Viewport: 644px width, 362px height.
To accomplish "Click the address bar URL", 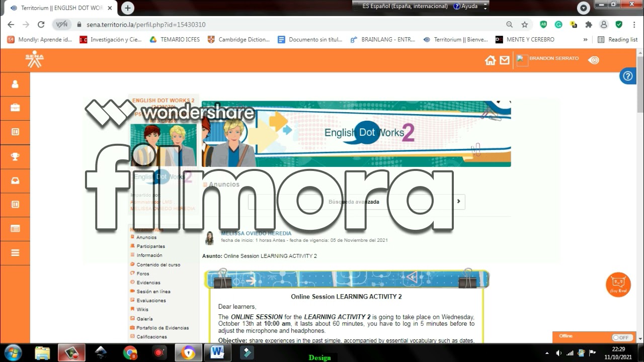I will click(146, 24).
